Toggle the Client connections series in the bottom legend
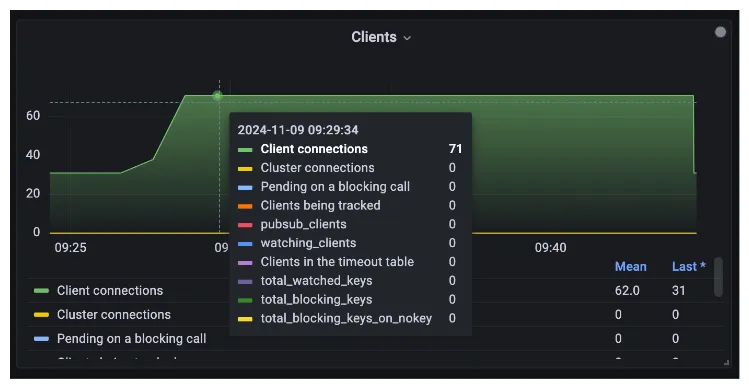Image resolution: width=749 pixels, height=388 pixels. (x=110, y=291)
